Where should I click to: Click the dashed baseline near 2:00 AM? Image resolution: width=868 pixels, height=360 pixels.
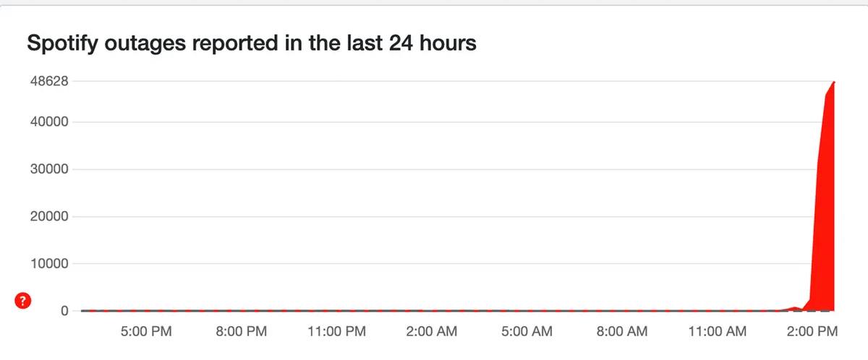pos(431,311)
